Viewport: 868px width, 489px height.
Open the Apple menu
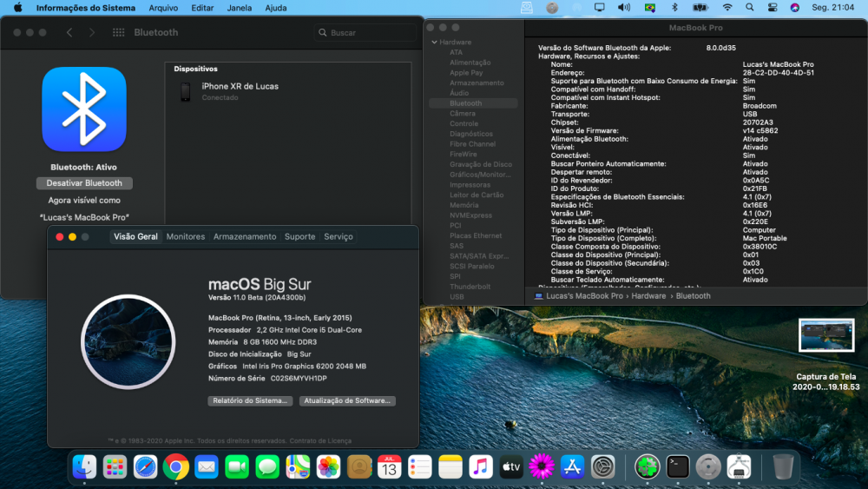(17, 8)
